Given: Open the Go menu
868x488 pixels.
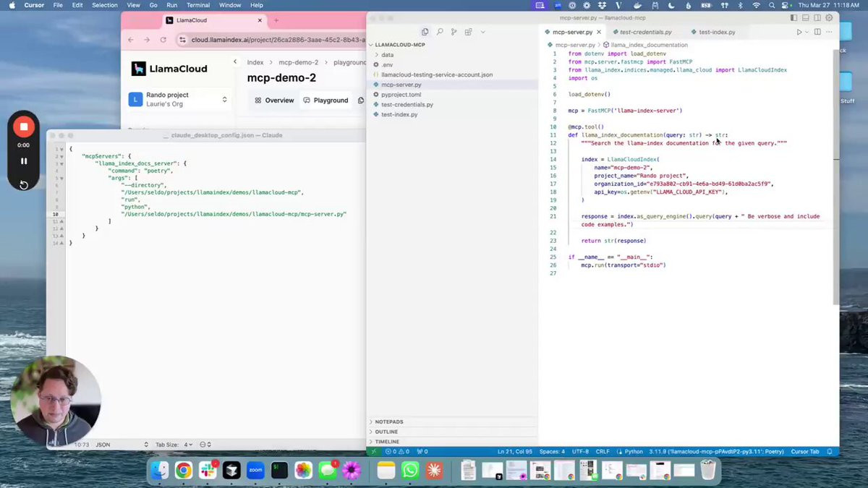Looking at the screenshot, I should tap(153, 5).
